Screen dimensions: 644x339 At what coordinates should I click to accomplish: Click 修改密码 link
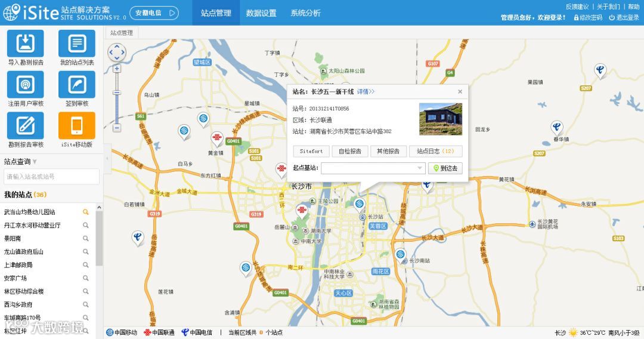(x=588, y=17)
